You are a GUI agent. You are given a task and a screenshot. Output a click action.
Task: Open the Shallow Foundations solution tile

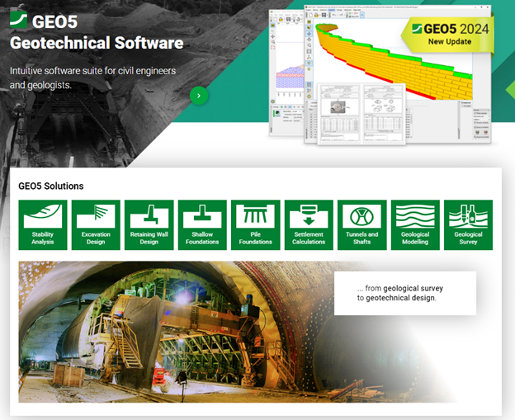point(202,225)
